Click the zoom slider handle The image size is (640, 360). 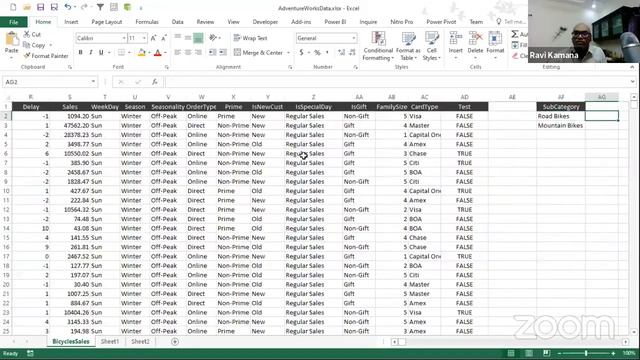click(586, 353)
